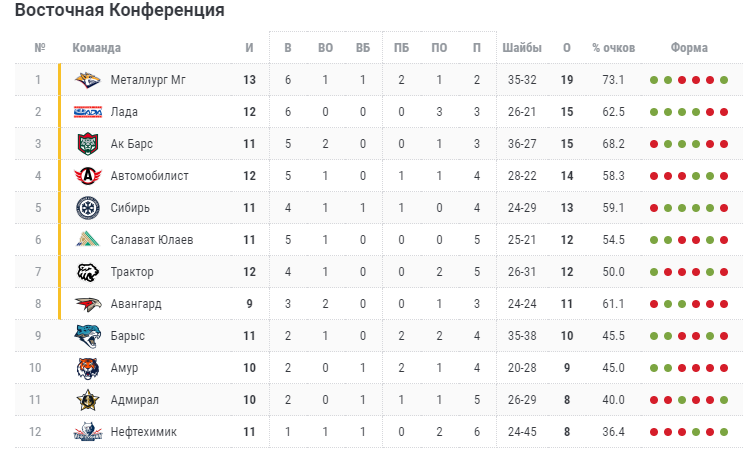Open the Салават Юлаев team name link

152,240
